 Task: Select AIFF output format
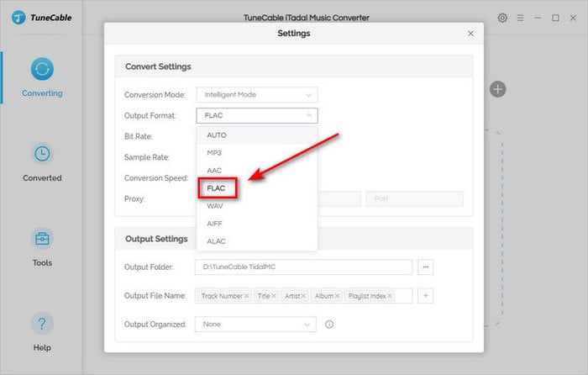(x=257, y=224)
